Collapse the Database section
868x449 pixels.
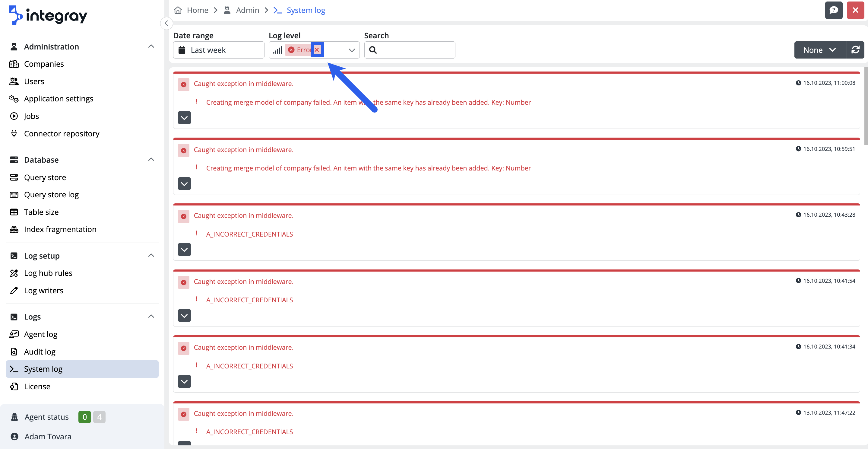(151, 159)
